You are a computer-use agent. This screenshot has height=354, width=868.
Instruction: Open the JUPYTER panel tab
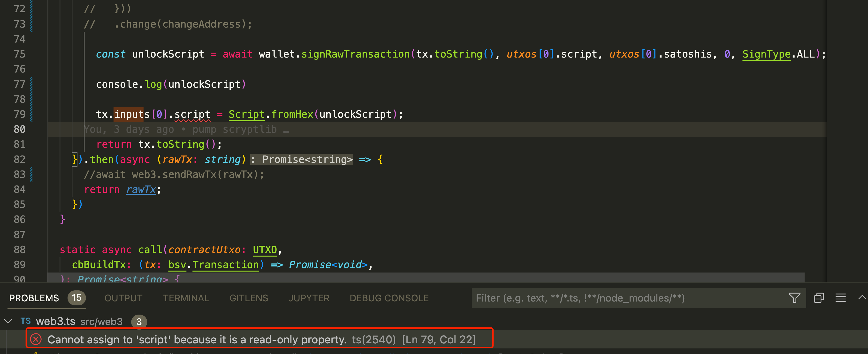[309, 298]
